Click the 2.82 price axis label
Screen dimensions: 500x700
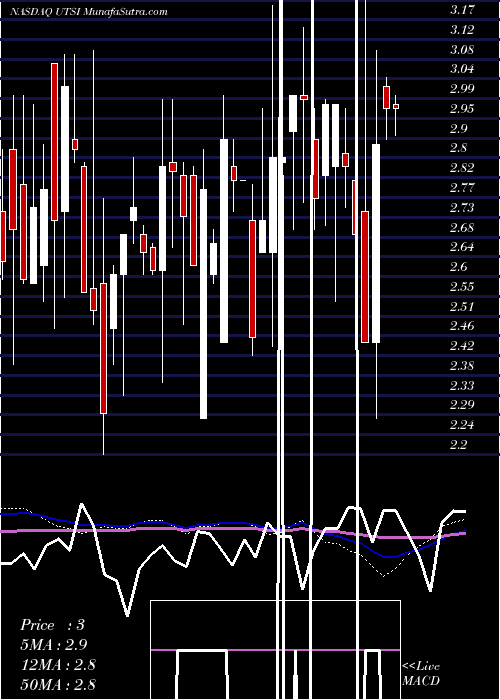coord(462,168)
